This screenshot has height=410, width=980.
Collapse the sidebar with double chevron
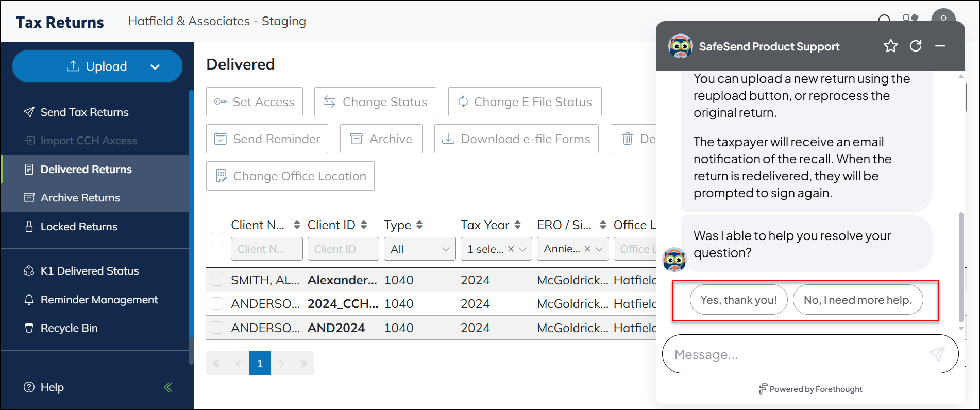coord(168,387)
